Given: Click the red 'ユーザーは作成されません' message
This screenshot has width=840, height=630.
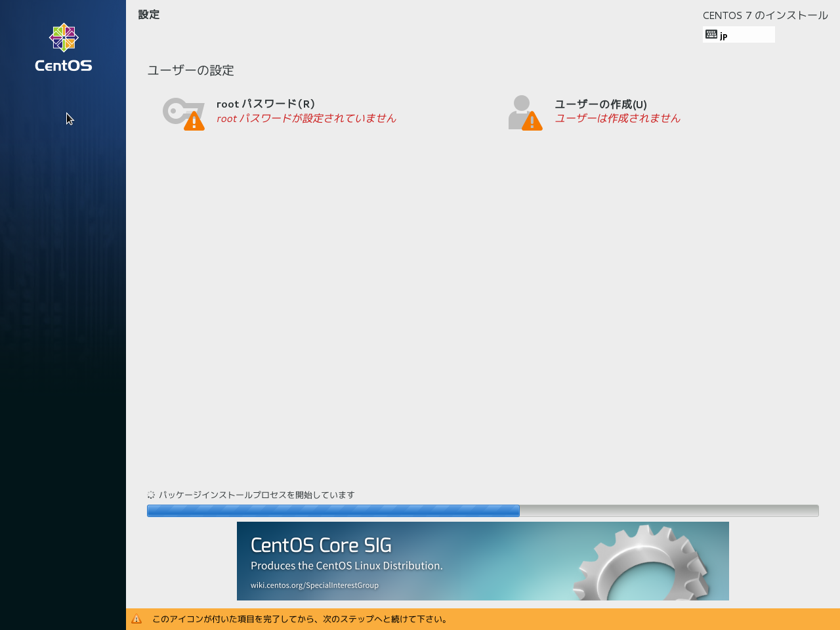Looking at the screenshot, I should click(618, 119).
